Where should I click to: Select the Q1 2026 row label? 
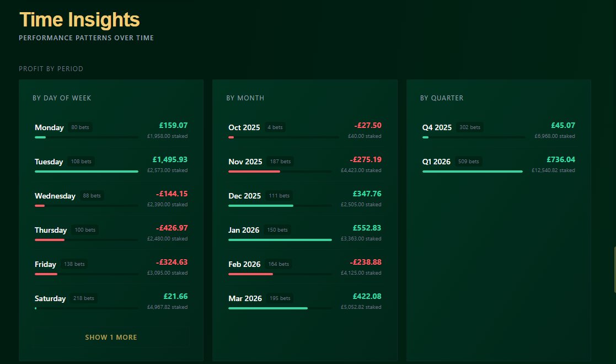(x=436, y=162)
